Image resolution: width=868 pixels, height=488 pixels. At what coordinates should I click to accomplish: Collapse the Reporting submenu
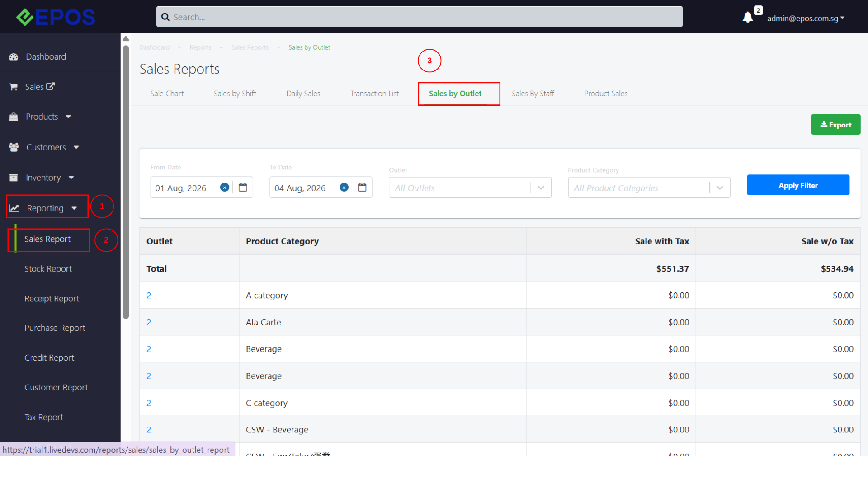click(x=74, y=208)
